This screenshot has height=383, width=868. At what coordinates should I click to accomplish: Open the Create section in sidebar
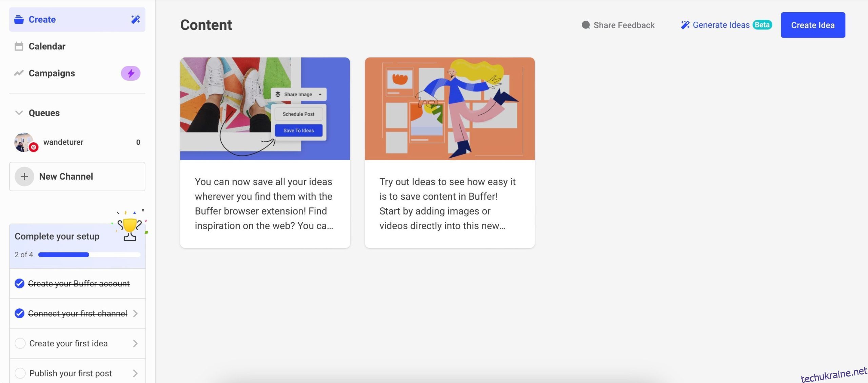coord(77,19)
